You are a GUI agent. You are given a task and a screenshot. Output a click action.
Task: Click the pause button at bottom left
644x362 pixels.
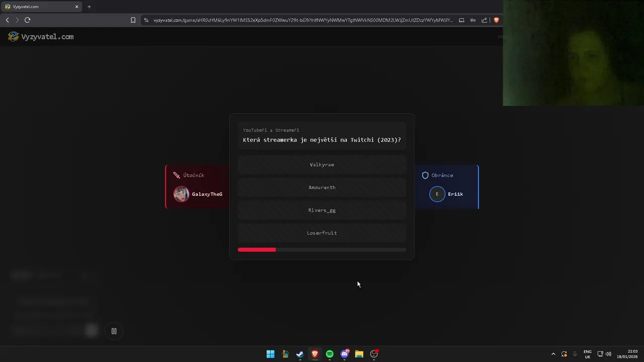(114, 331)
